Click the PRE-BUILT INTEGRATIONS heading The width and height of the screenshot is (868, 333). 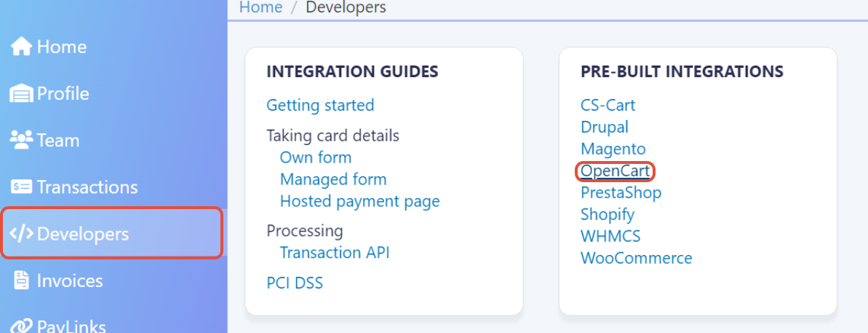point(682,71)
